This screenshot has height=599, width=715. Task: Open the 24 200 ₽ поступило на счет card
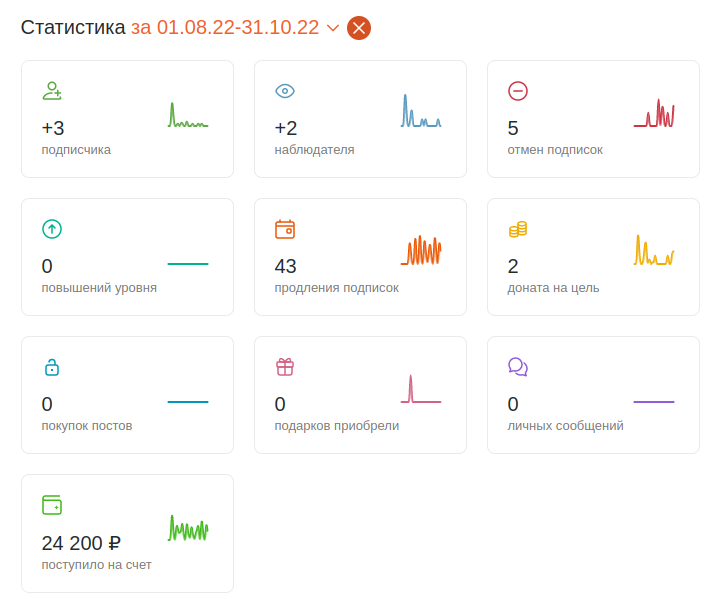click(x=128, y=533)
